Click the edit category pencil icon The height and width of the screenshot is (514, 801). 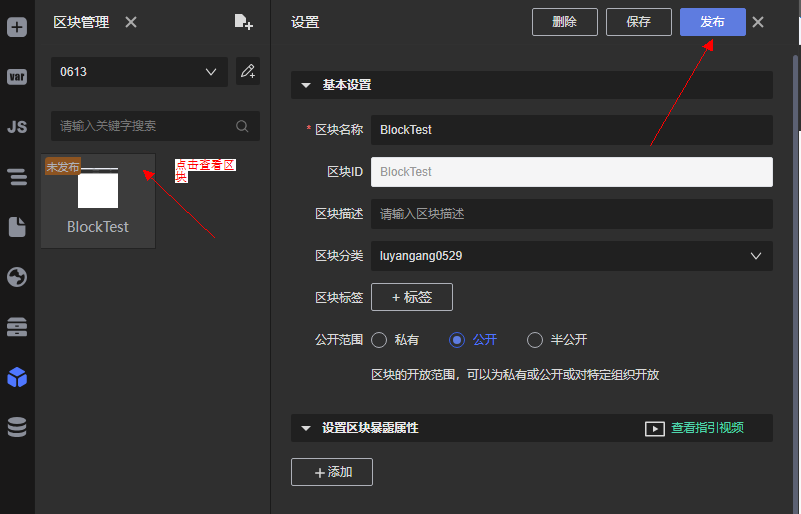pyautogui.click(x=248, y=71)
